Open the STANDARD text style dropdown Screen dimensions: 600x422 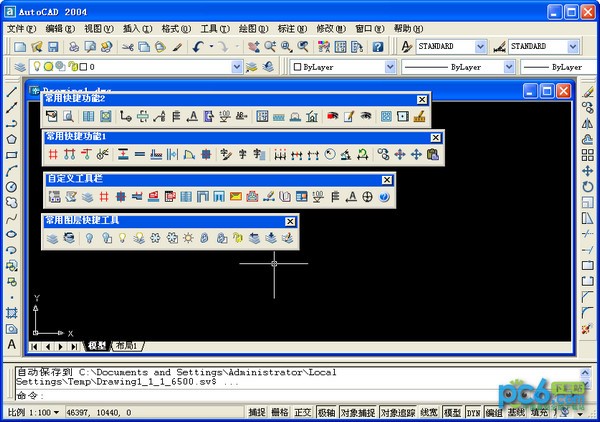pyautogui.click(x=481, y=47)
